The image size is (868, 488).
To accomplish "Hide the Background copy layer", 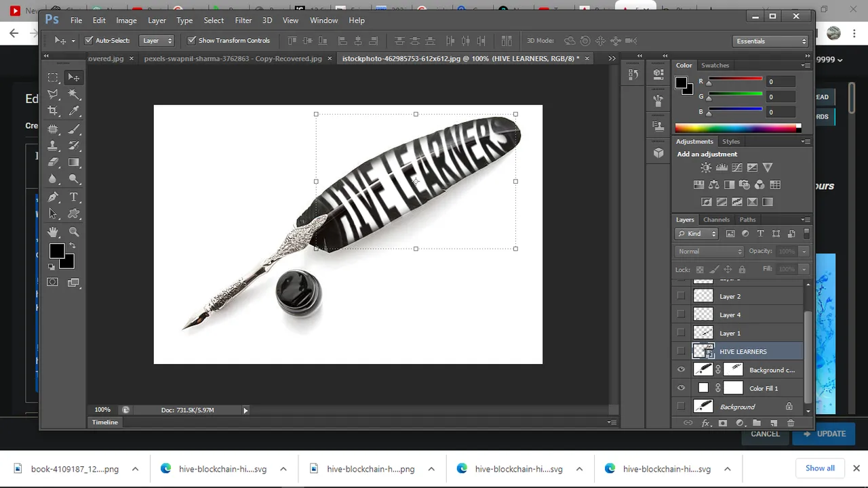I will [681, 370].
